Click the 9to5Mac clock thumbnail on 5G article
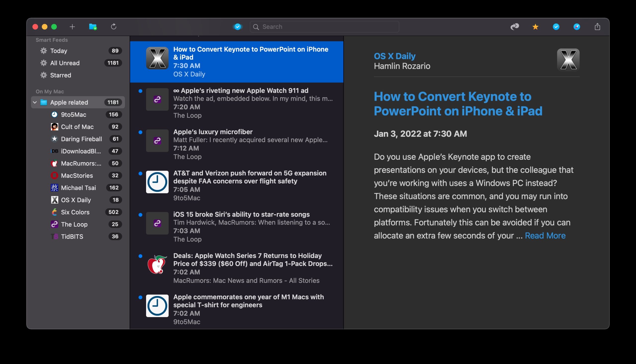Screen dimensions: 636x364 [157, 182]
